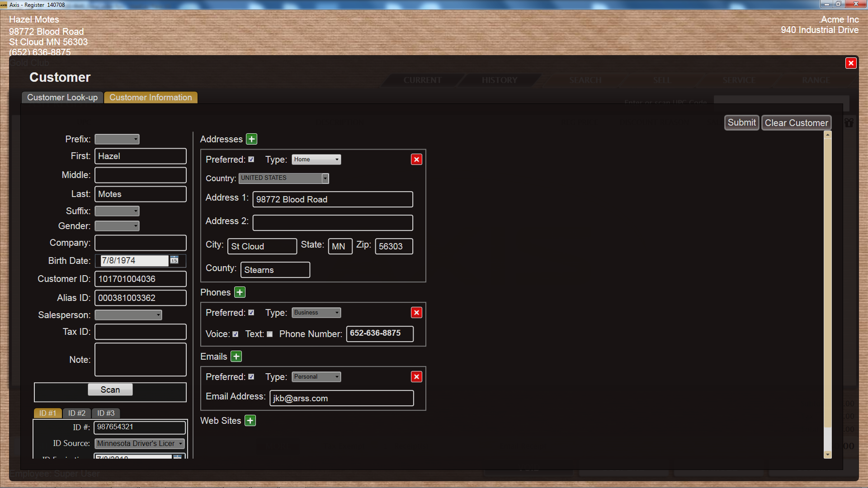
Task: Open the Salesperson dropdown
Action: click(128, 315)
